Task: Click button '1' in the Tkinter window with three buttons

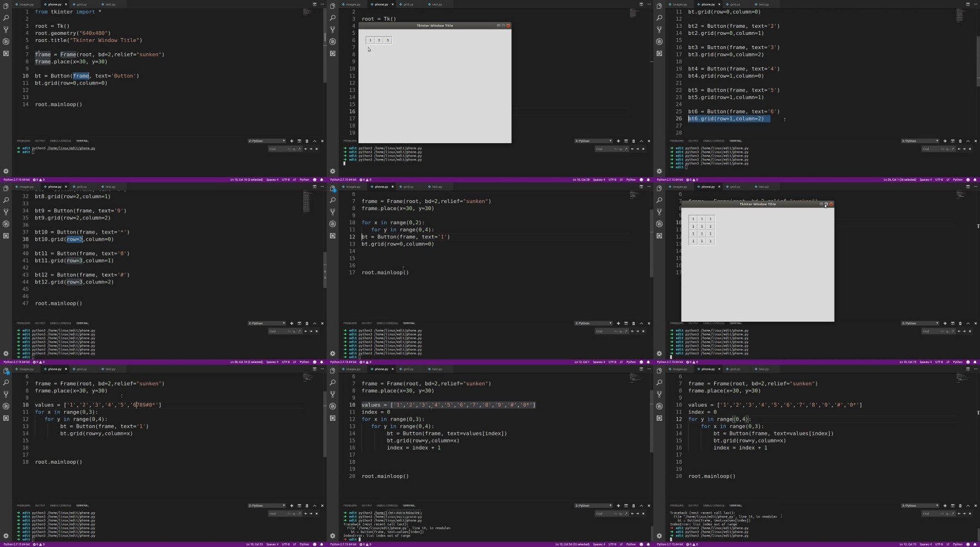Action: point(370,40)
